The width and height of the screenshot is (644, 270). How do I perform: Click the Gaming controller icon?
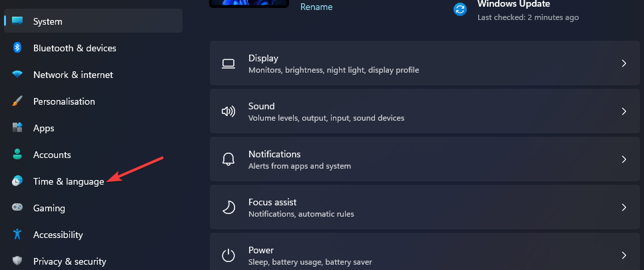(x=17, y=208)
